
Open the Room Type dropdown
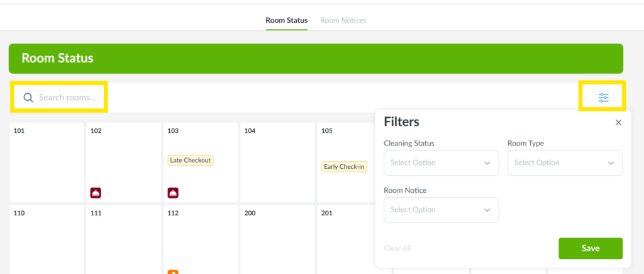(x=564, y=163)
